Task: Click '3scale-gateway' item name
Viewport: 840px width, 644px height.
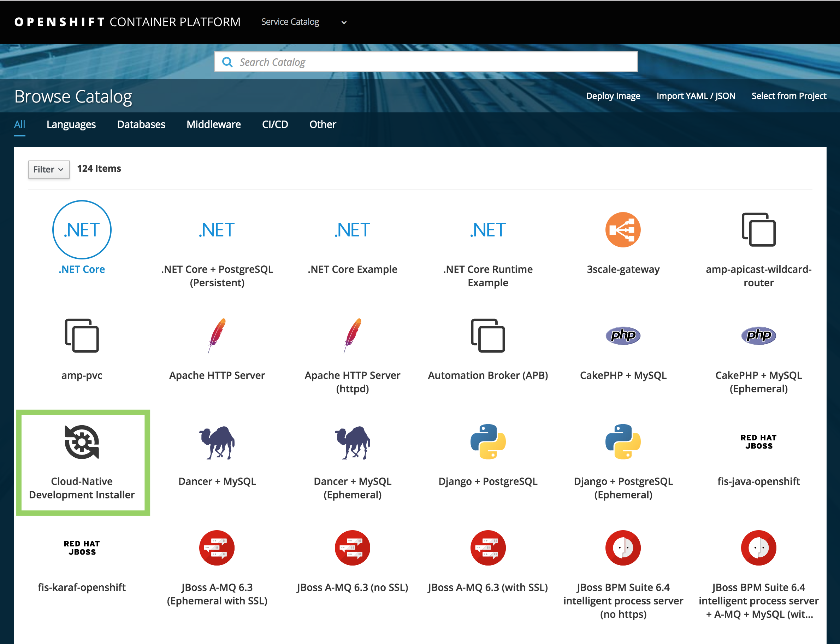Action: [623, 269]
